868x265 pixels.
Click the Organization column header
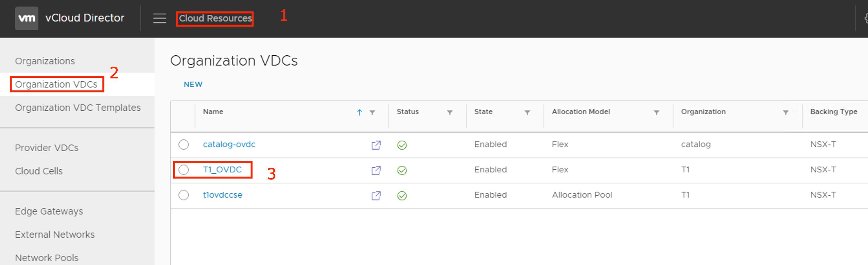[703, 112]
